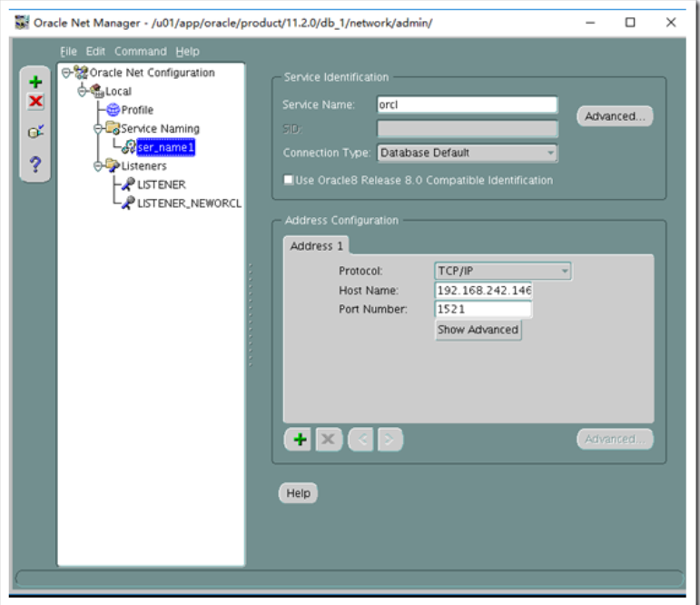Click the LISTENER entry icon
This screenshot has width=700, height=605.
tap(128, 184)
